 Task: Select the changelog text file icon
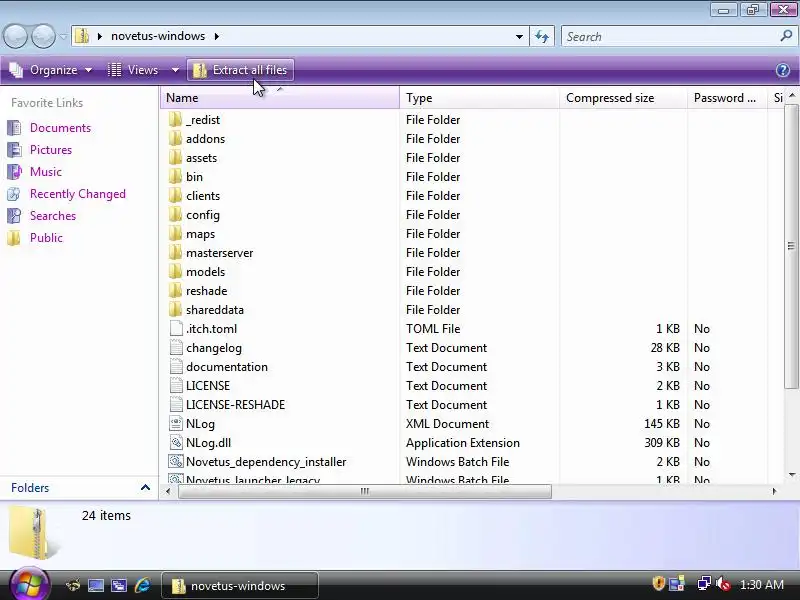176,347
